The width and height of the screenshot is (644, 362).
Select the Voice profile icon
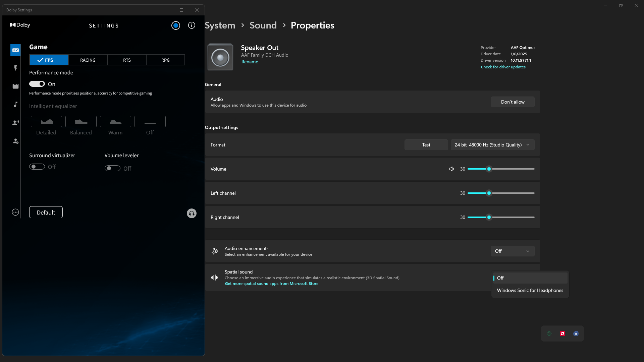(x=15, y=122)
